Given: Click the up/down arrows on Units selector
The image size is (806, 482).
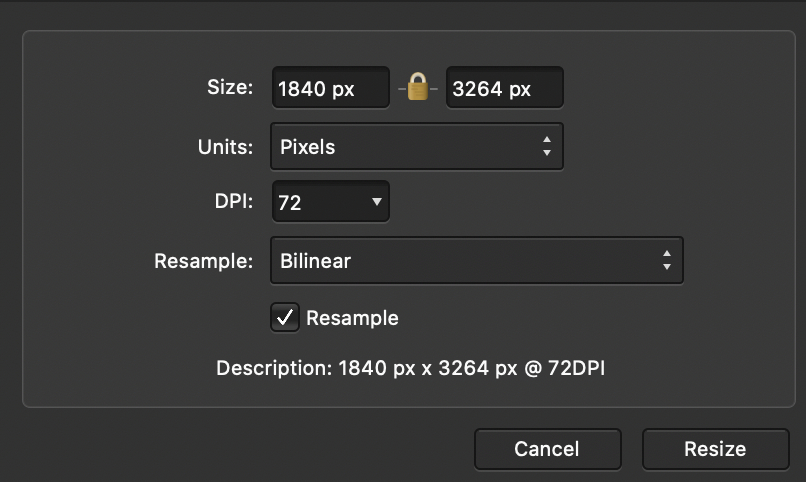Looking at the screenshot, I should [546, 147].
